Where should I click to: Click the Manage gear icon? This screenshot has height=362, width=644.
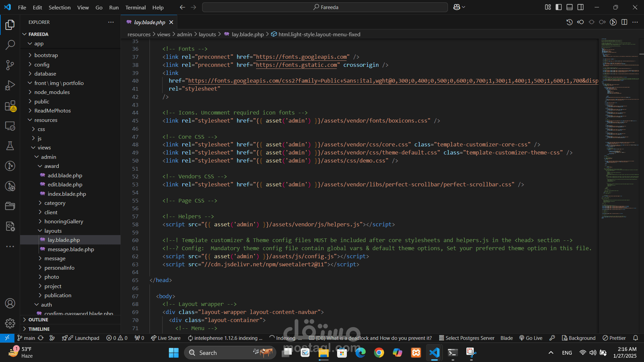(x=10, y=323)
